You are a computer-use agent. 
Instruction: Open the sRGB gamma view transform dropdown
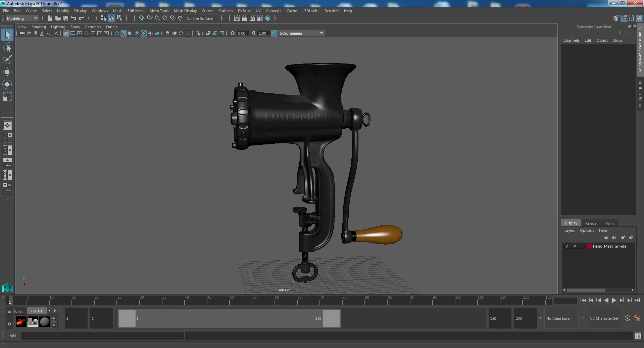pos(301,33)
